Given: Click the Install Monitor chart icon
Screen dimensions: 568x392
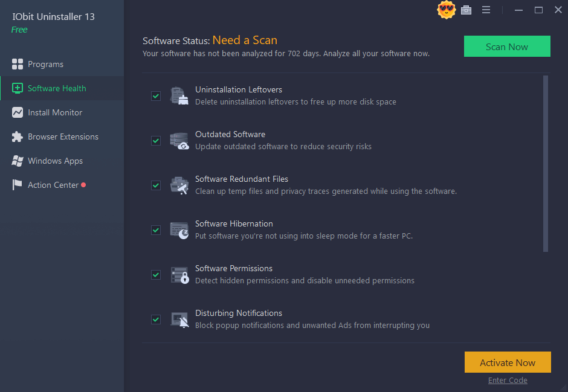Looking at the screenshot, I should coord(17,112).
